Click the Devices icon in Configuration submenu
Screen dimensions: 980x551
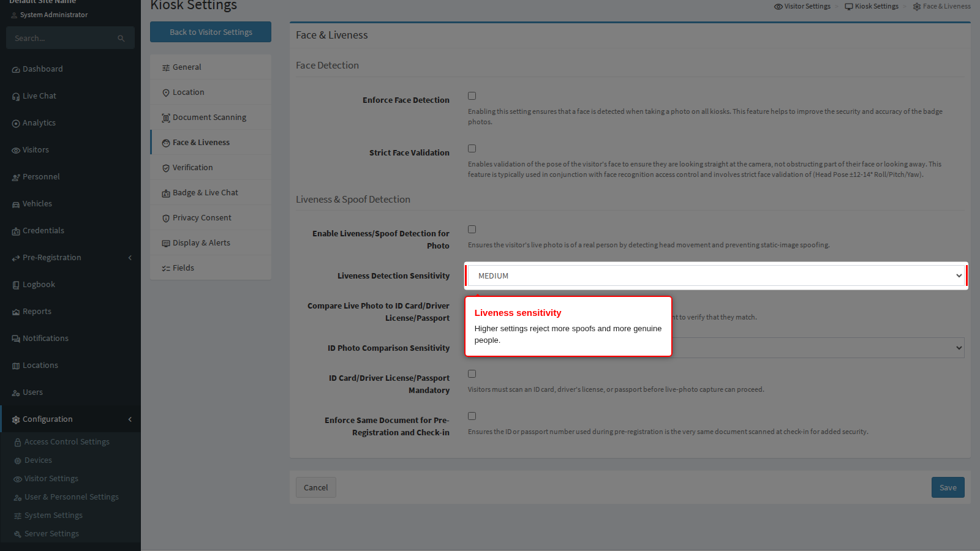(x=18, y=461)
